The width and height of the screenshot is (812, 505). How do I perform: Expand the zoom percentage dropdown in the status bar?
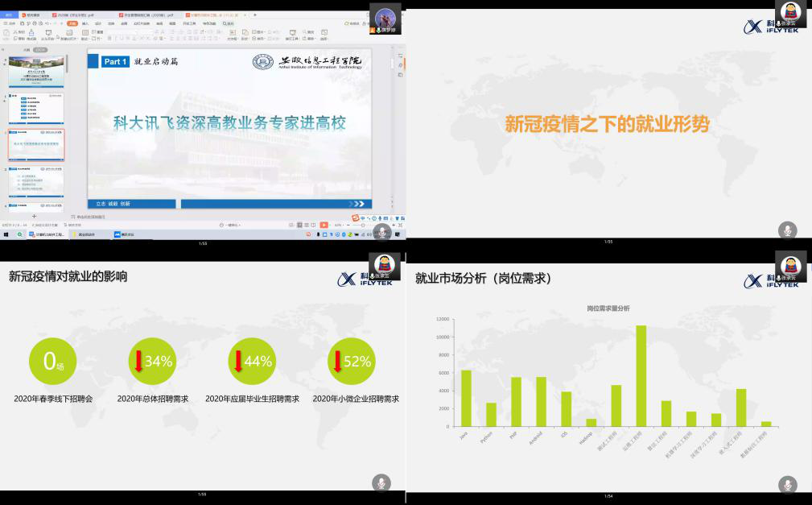point(342,225)
